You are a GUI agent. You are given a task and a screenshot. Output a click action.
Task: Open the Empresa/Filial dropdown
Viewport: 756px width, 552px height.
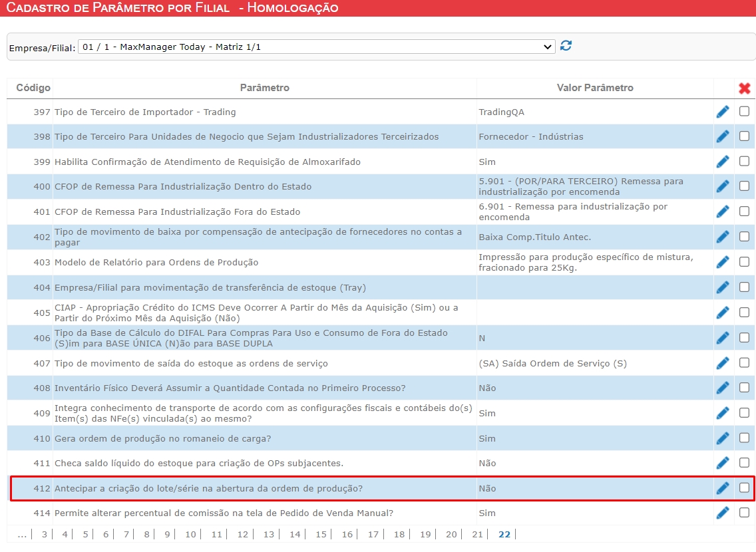pos(316,47)
